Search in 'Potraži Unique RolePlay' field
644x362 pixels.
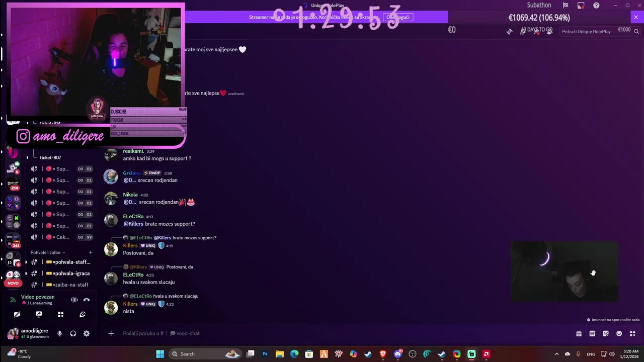click(599, 31)
